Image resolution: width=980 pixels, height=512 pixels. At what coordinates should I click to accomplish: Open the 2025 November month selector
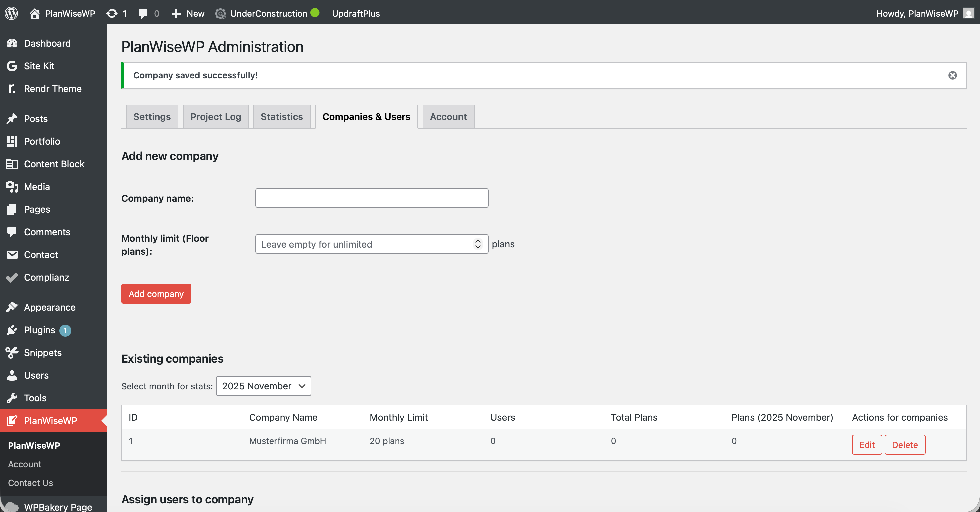click(x=263, y=386)
